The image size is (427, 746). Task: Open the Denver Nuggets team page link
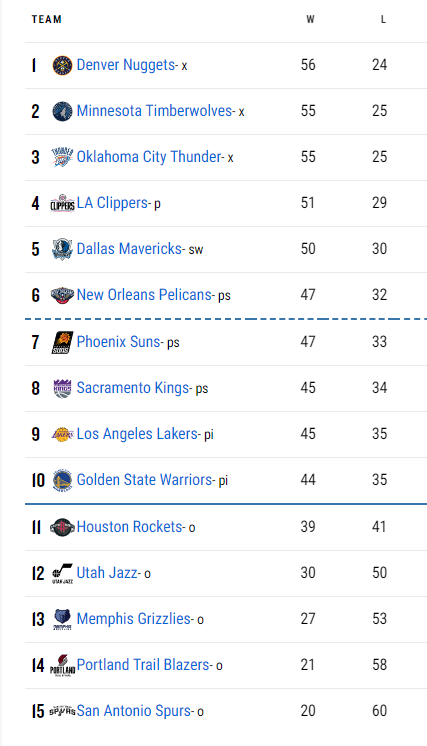pos(126,65)
